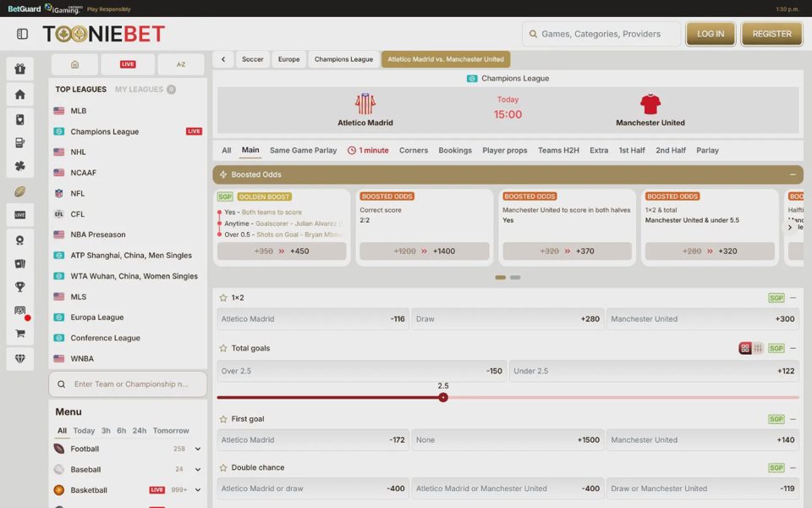The width and height of the screenshot is (812, 508).
Task: Click the Games, Categories, Providers search field
Action: click(x=601, y=34)
